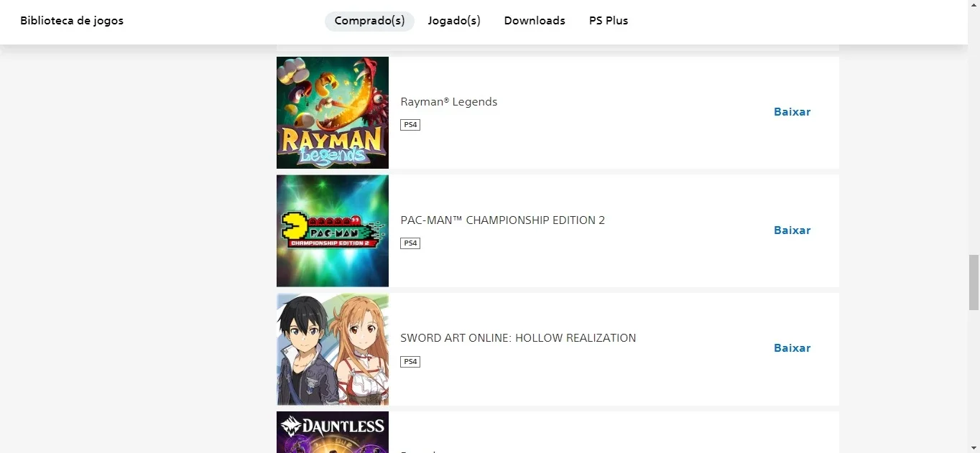Download PAC-MAN Championship Edition 2 via Baixar
Screen dimensions: 980x453
click(x=792, y=230)
